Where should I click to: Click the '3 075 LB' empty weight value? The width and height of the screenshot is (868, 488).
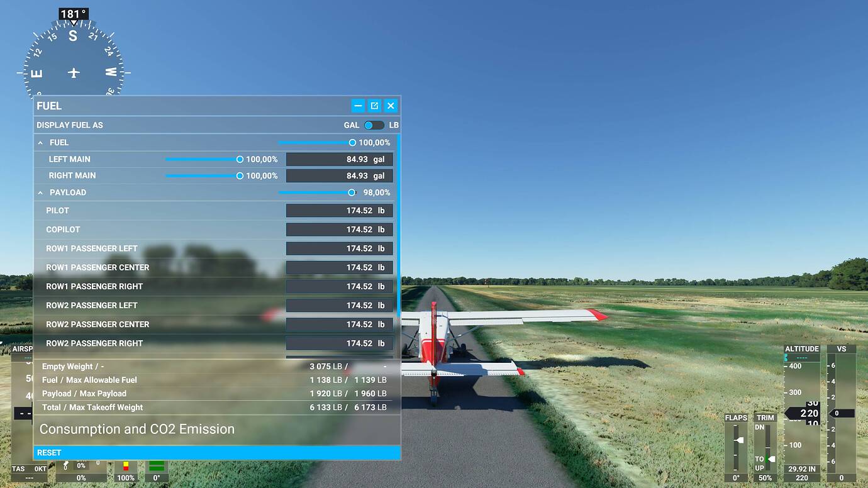click(326, 366)
